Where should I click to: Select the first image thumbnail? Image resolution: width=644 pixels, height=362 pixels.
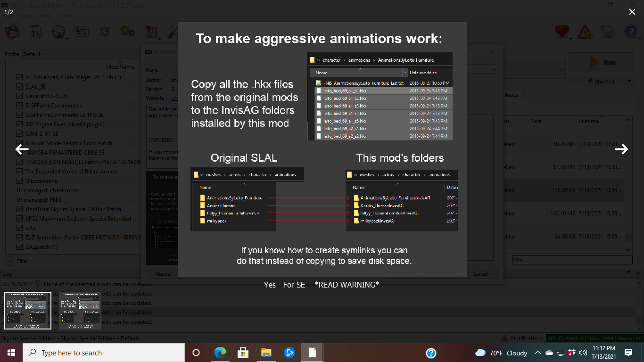click(28, 310)
